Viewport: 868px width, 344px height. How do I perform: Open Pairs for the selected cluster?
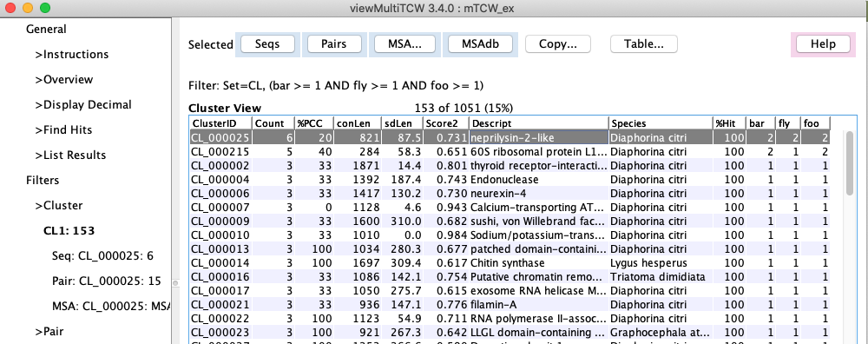334,44
